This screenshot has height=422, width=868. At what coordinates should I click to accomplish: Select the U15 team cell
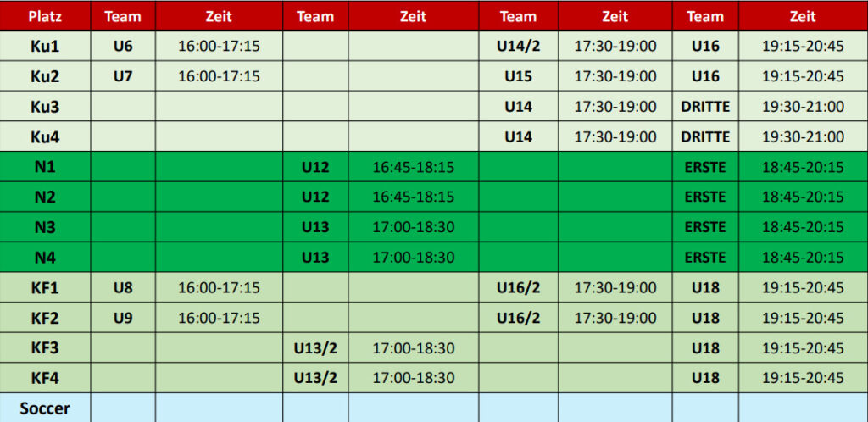[518, 76]
